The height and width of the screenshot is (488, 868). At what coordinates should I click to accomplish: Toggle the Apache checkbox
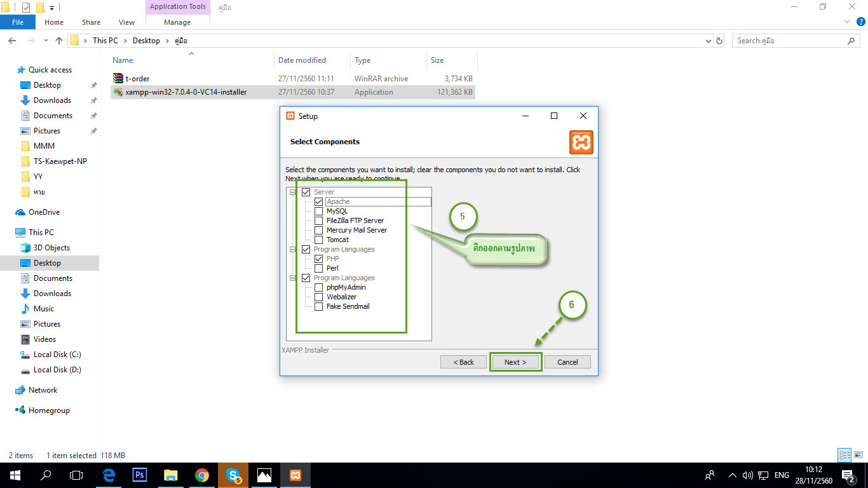[319, 201]
